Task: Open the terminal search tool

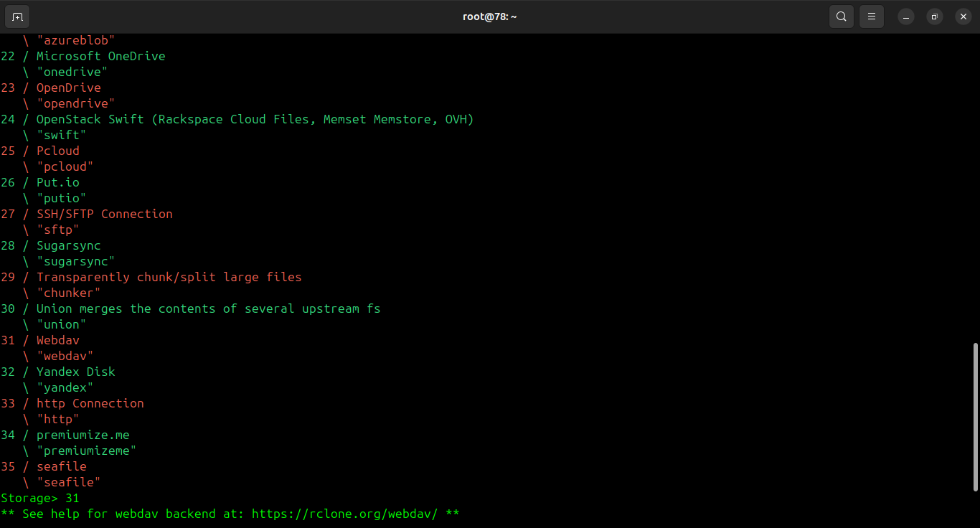Action: coord(841,16)
